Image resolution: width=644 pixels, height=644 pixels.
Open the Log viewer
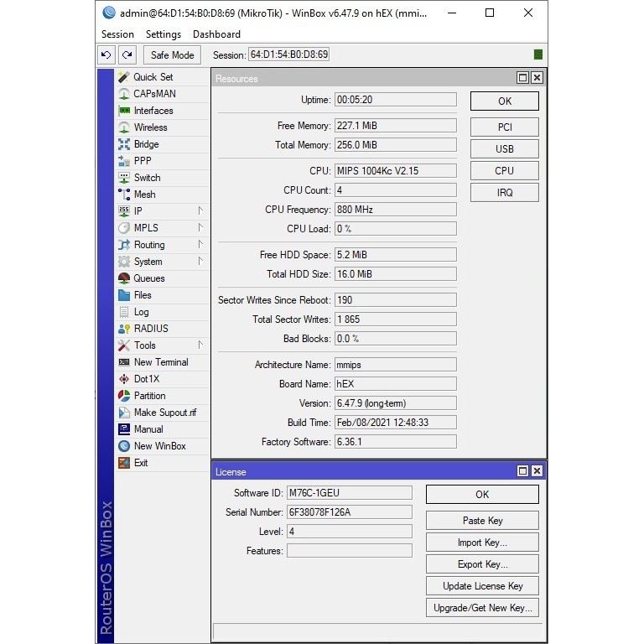click(x=141, y=312)
